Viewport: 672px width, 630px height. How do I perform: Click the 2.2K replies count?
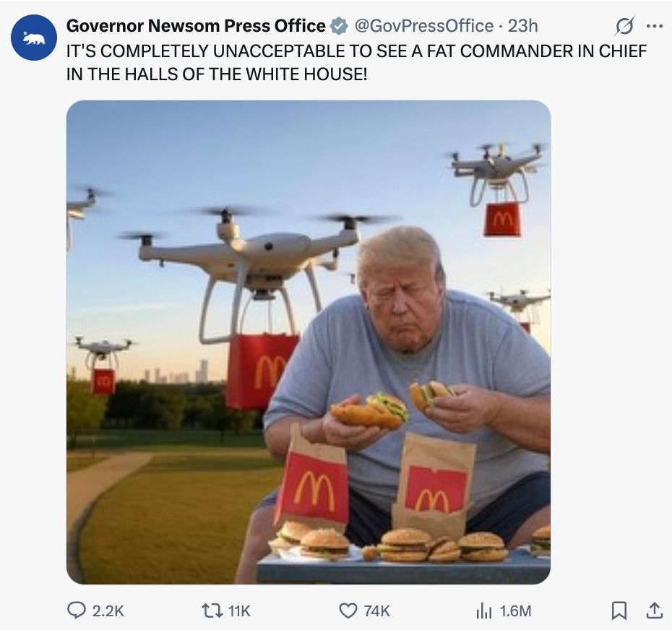[108, 610]
